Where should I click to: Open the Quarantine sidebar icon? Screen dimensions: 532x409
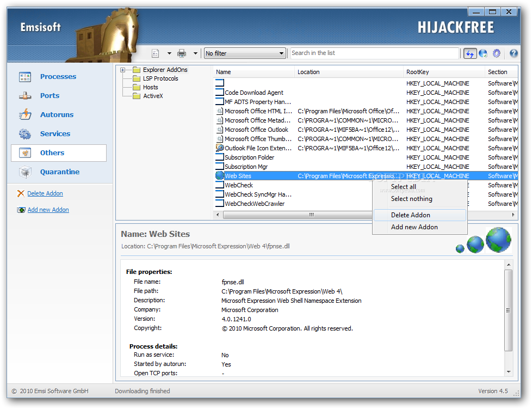25,172
